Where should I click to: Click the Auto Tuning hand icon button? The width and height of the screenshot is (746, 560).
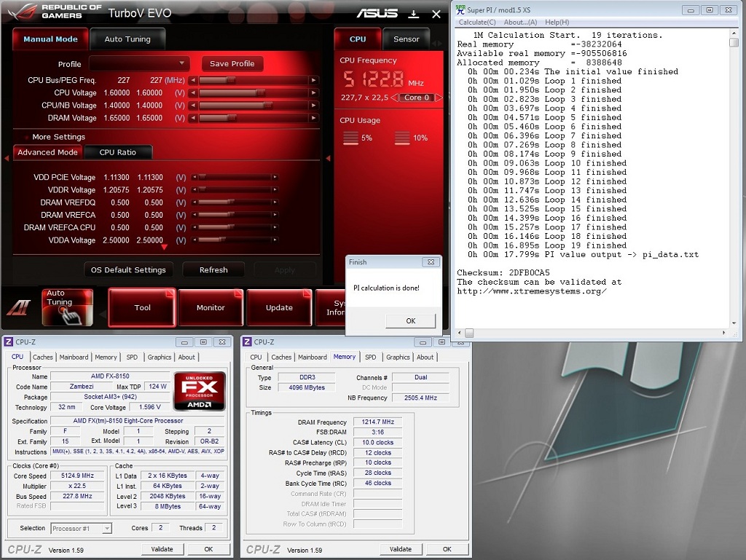click(x=68, y=307)
